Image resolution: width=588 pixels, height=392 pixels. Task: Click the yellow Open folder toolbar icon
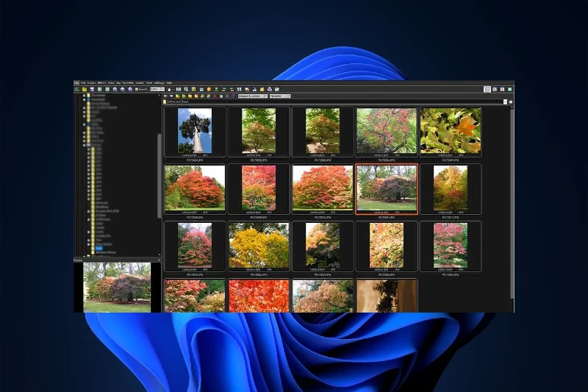[85, 89]
